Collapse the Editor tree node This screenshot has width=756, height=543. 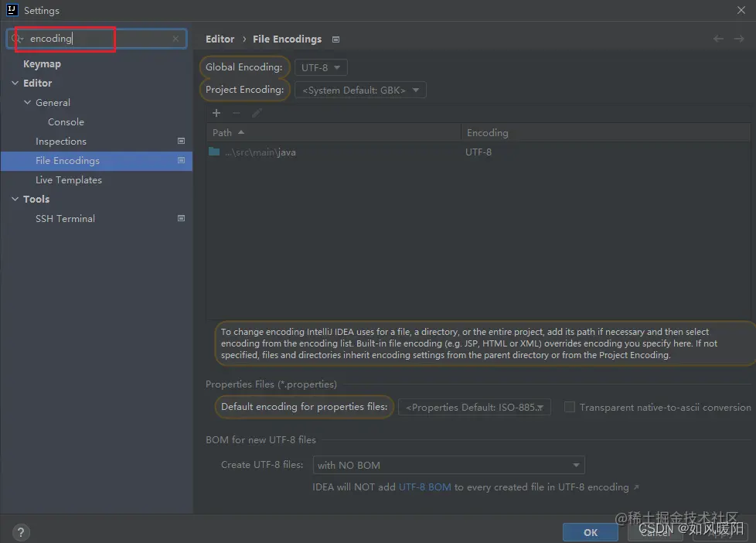coord(15,83)
